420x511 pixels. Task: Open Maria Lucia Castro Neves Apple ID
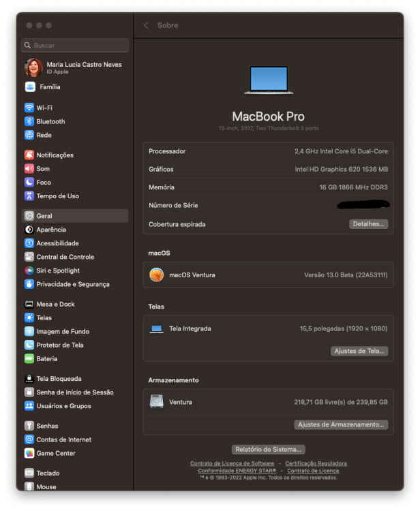(x=74, y=67)
